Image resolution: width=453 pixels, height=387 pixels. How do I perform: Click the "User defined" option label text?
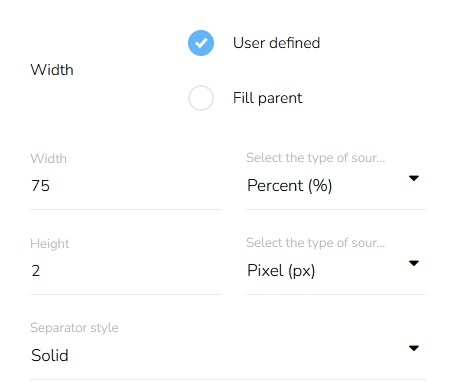(276, 43)
